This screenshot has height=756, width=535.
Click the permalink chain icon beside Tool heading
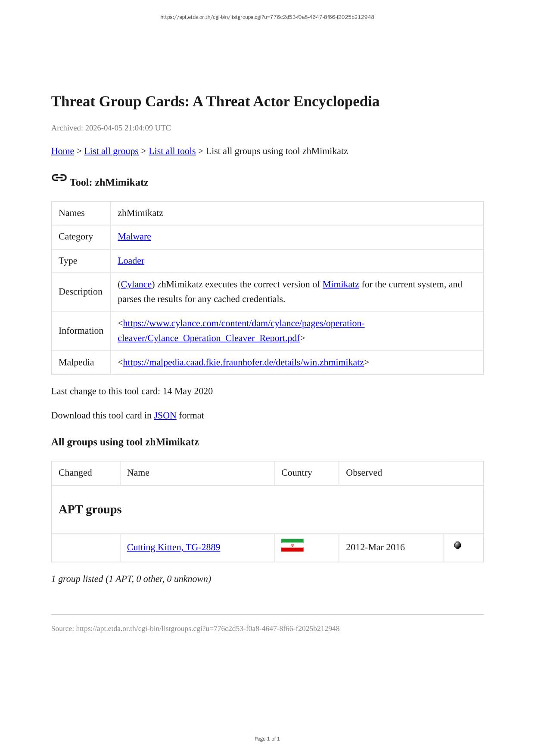[x=59, y=178]
